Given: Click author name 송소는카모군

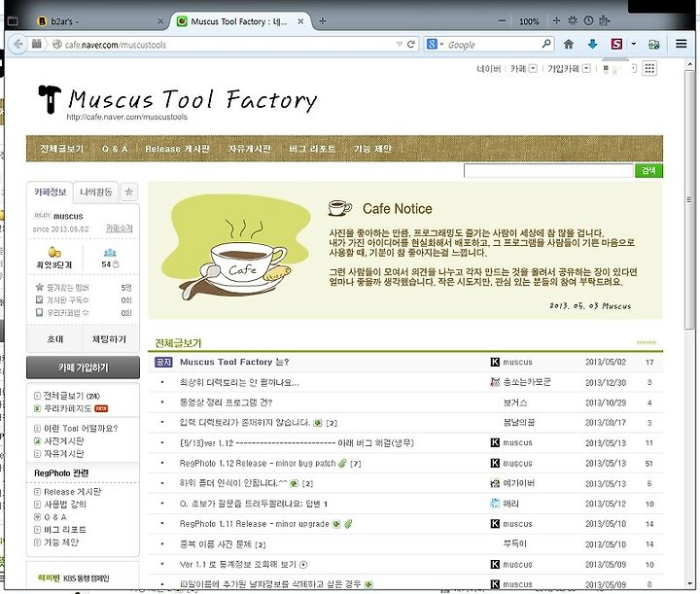Looking at the screenshot, I should (x=527, y=382).
